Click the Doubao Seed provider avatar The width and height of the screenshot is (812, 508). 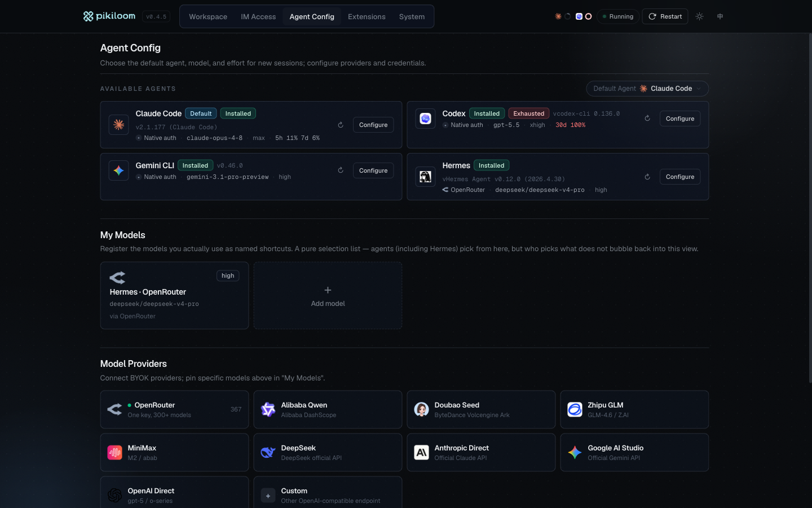(421, 409)
